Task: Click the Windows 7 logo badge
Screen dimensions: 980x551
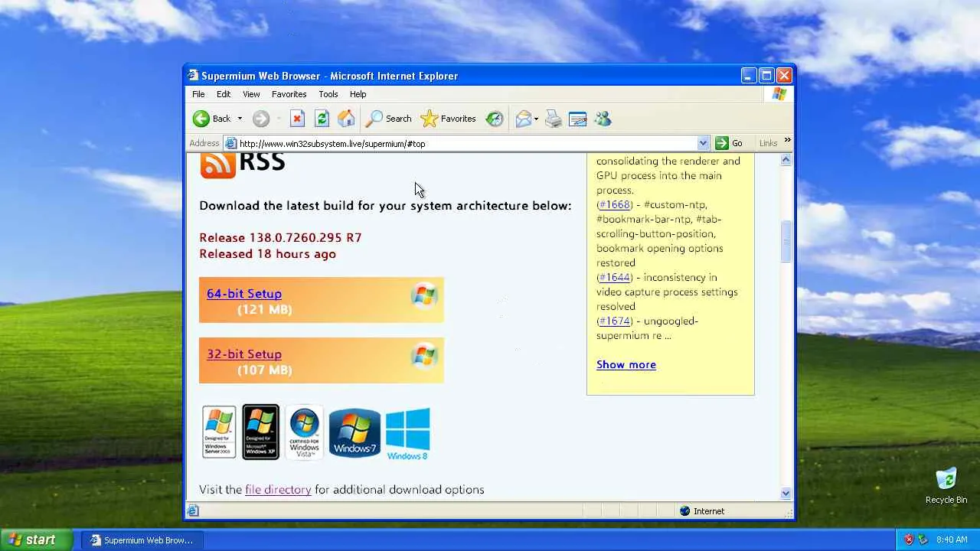Action: click(354, 433)
